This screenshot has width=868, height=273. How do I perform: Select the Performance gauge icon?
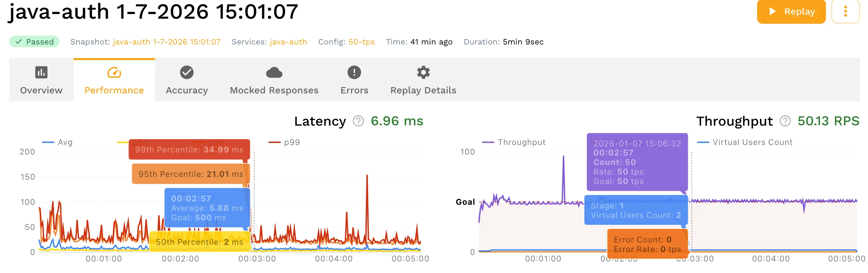(x=114, y=72)
